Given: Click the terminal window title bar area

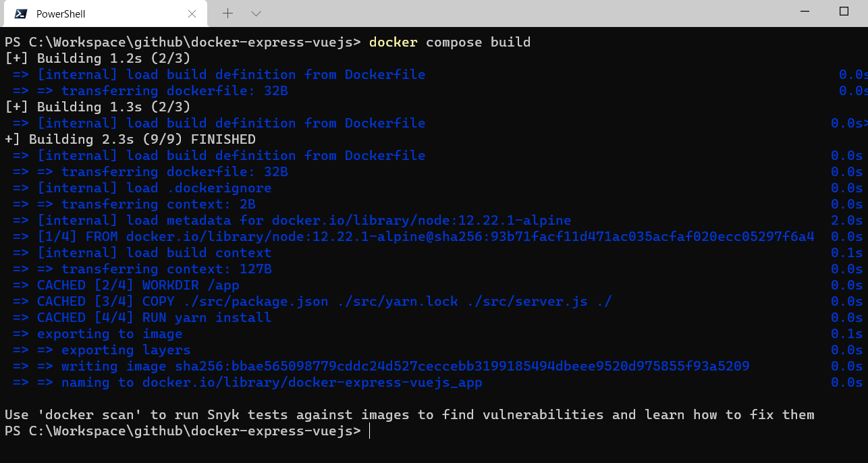Looking at the screenshot, I should pyautogui.click(x=472, y=13).
